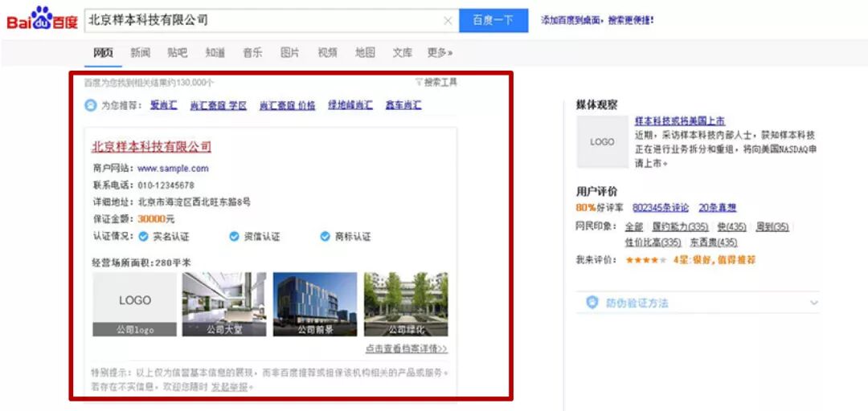Image resolution: width=868 pixels, height=411 pixels.
Task: Open the 图片 tab
Action: point(289,52)
